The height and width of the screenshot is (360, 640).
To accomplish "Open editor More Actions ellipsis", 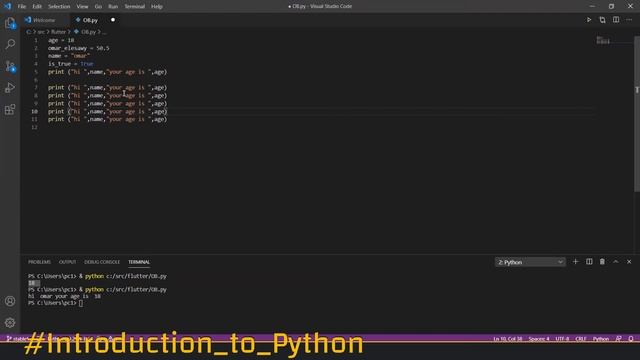I will tap(629, 20).
